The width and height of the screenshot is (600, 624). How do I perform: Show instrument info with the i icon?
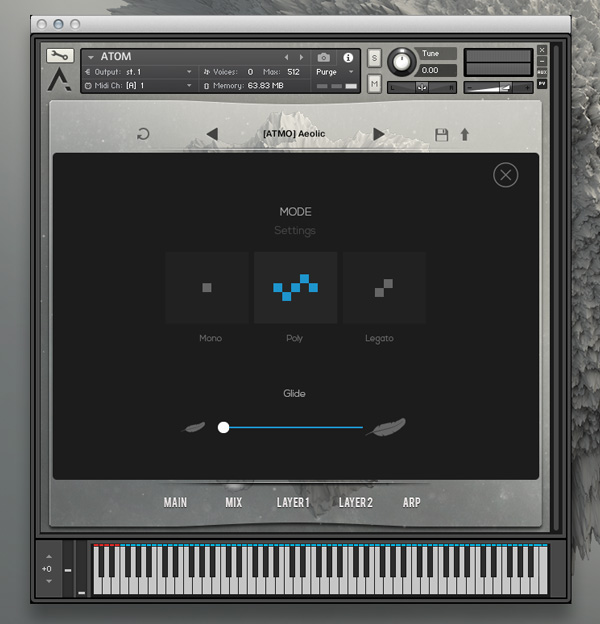click(348, 58)
